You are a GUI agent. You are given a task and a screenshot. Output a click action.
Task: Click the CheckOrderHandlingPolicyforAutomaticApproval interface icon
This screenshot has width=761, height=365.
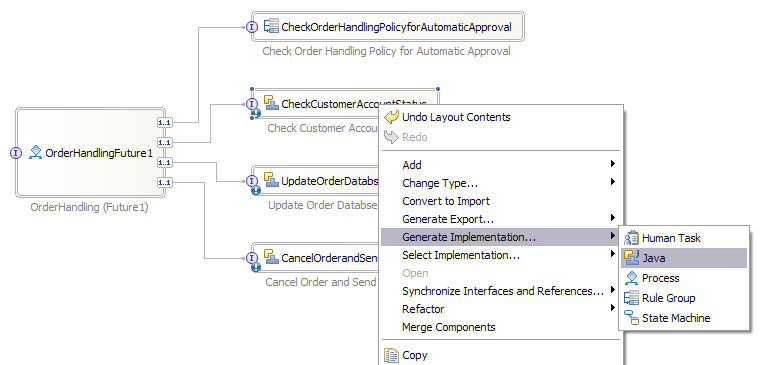point(252,27)
